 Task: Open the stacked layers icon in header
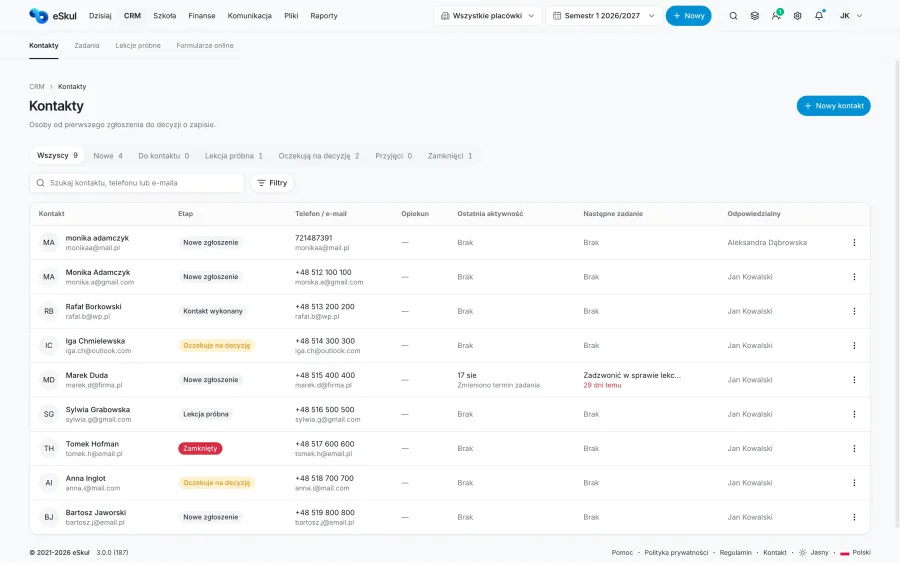tap(755, 16)
